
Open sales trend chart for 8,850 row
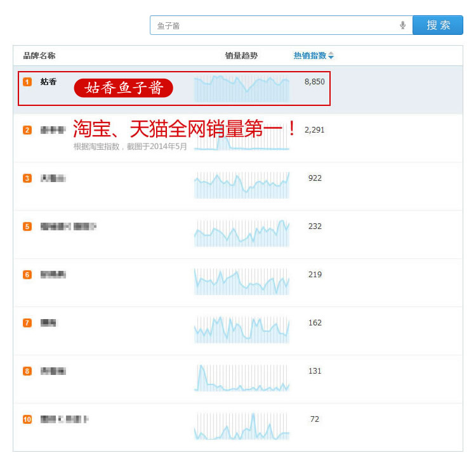[x=242, y=88]
